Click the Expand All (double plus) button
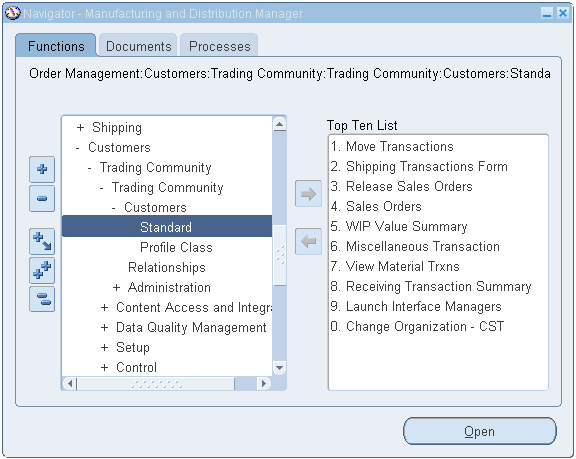This screenshot has height=459, width=576. tap(42, 271)
